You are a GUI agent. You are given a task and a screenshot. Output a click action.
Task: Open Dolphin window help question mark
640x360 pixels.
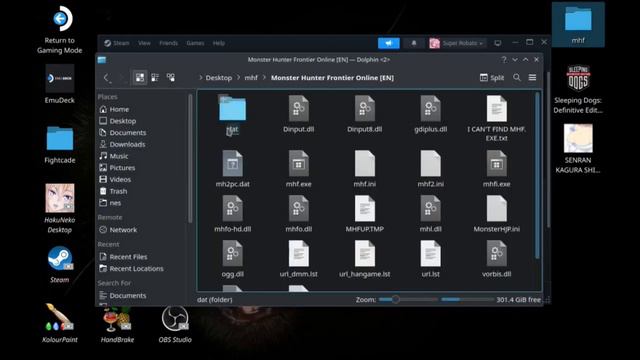[504, 60]
